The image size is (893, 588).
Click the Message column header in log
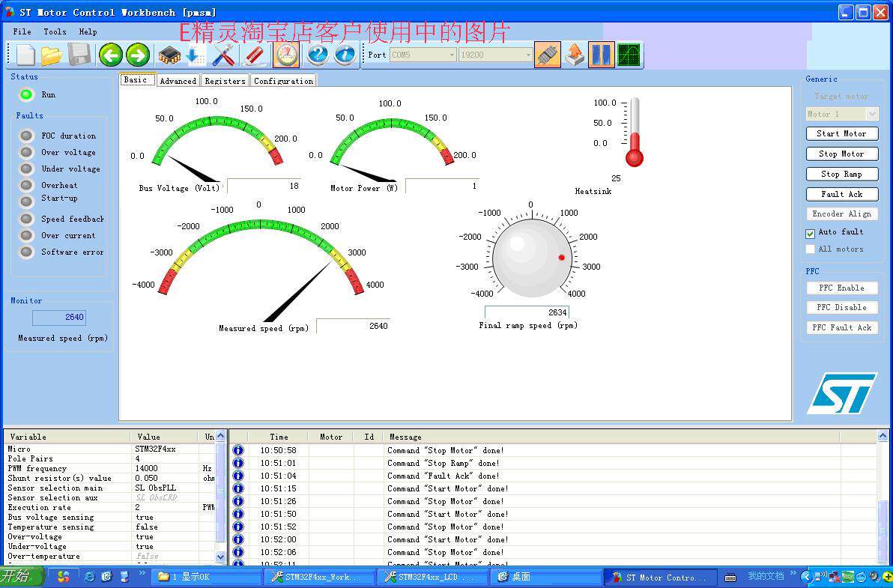[611, 437]
